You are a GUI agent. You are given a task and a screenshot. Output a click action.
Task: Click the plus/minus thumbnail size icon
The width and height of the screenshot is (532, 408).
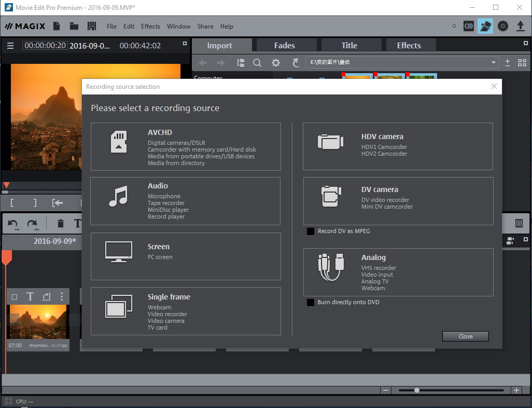(508, 63)
